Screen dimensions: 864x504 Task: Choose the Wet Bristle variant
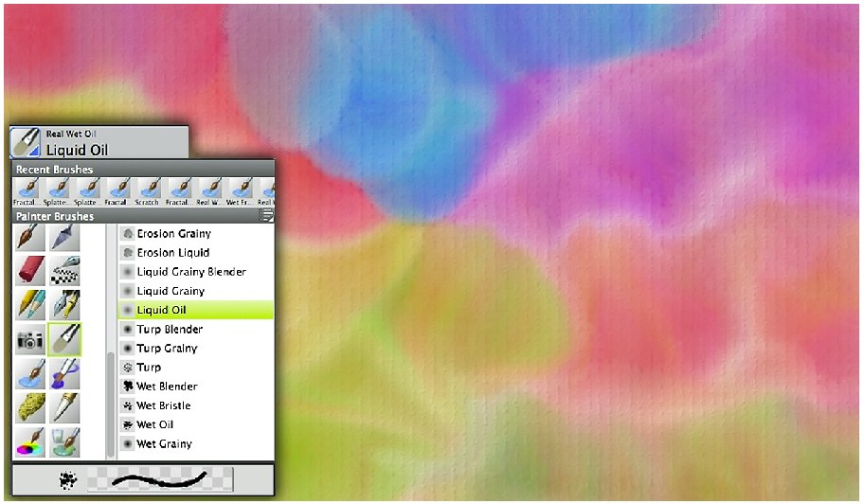point(196,405)
